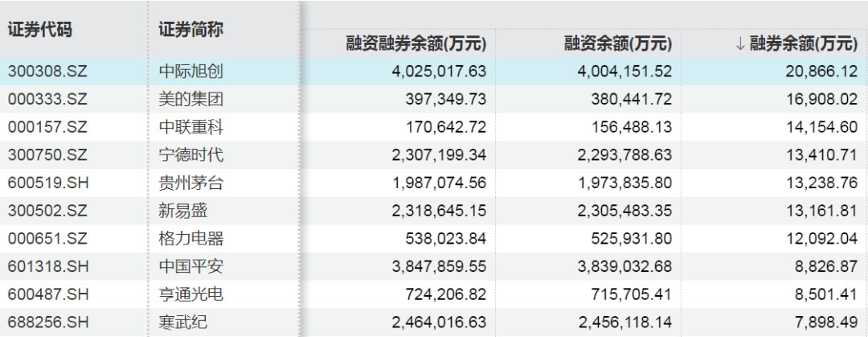The image size is (868, 337).
Task: Click the value 397,349.73
Action: pos(446,99)
